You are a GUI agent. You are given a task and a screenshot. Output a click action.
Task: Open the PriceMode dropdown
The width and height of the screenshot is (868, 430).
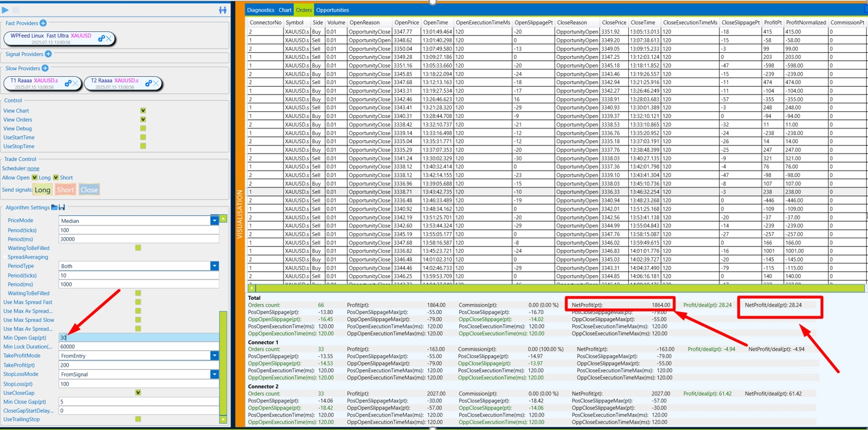pos(215,221)
